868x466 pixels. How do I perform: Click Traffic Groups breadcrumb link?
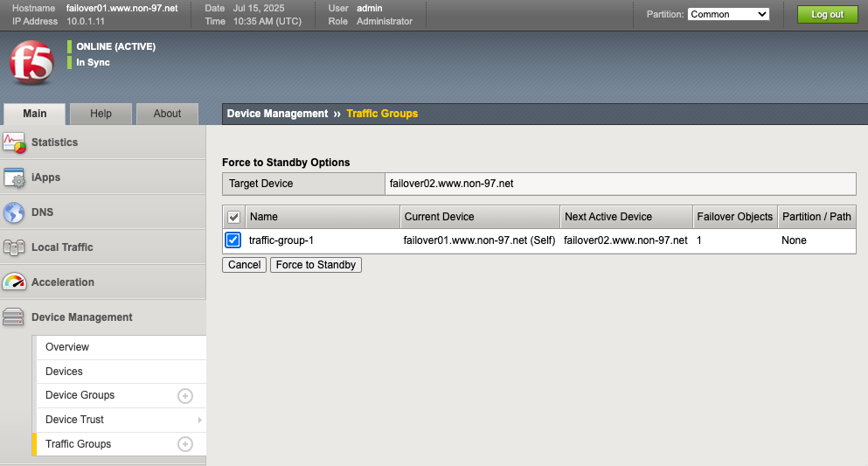[x=382, y=114]
